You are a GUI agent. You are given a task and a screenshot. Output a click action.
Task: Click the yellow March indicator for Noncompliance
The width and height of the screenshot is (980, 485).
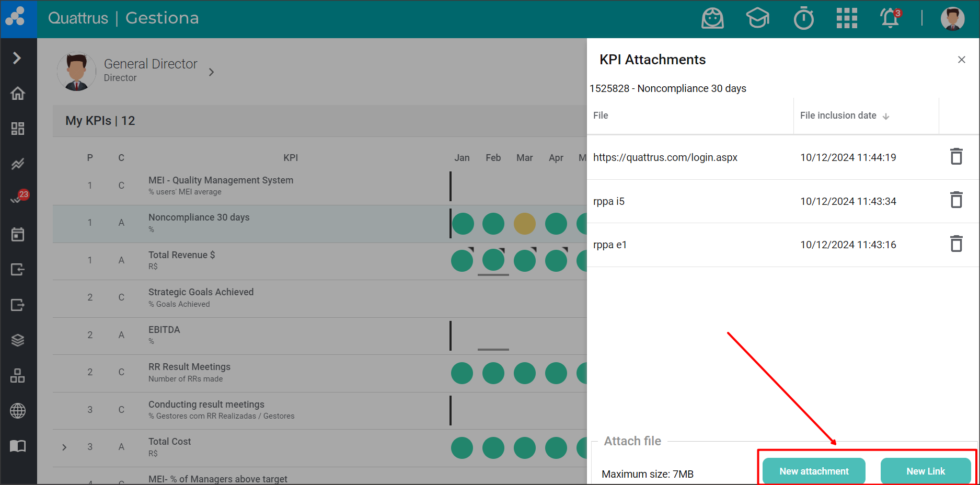click(x=524, y=224)
